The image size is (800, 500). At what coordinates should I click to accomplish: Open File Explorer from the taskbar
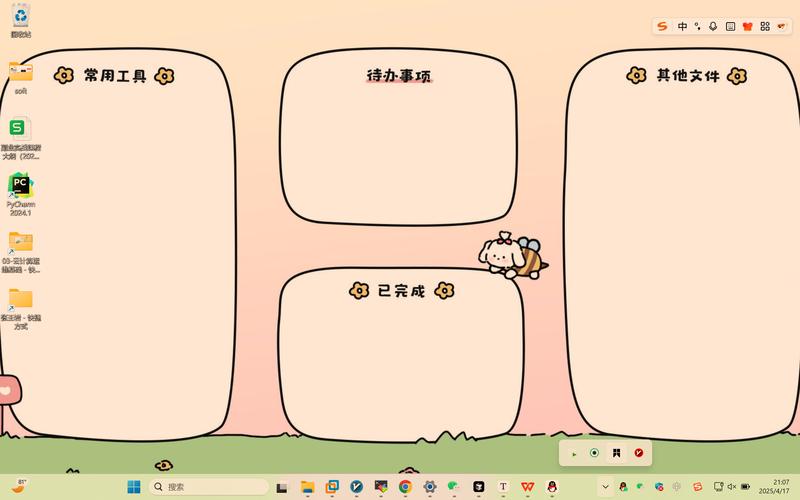tap(307, 487)
